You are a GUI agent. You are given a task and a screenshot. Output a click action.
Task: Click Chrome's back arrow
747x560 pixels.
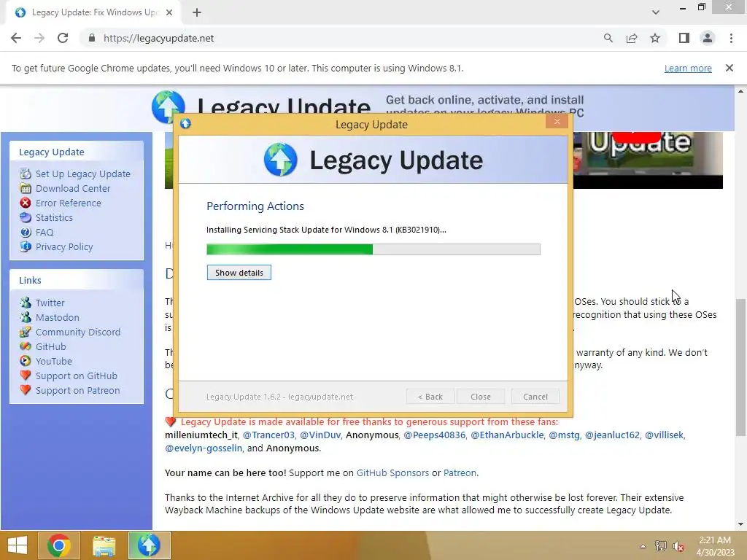coord(16,38)
